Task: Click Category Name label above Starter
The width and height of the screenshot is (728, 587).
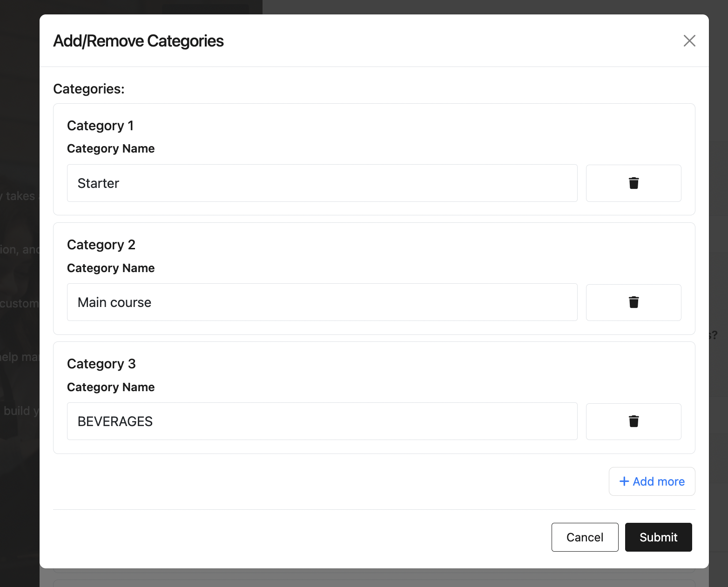Action: click(x=111, y=149)
